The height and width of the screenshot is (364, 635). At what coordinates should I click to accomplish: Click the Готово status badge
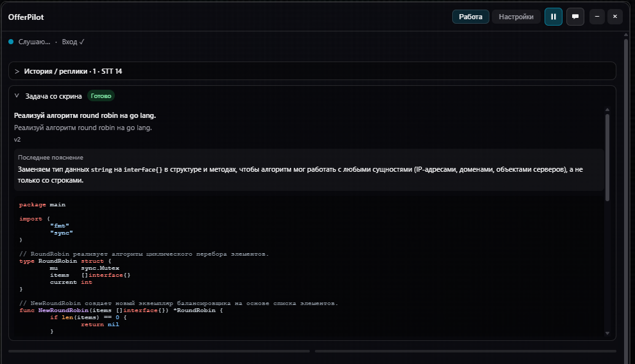101,96
